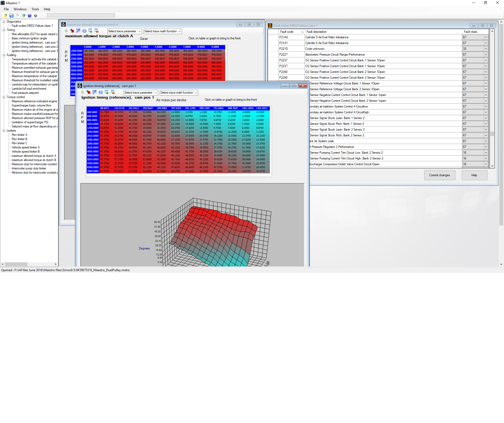Open Select trace math function dropdown in ignition window

tap(179, 93)
